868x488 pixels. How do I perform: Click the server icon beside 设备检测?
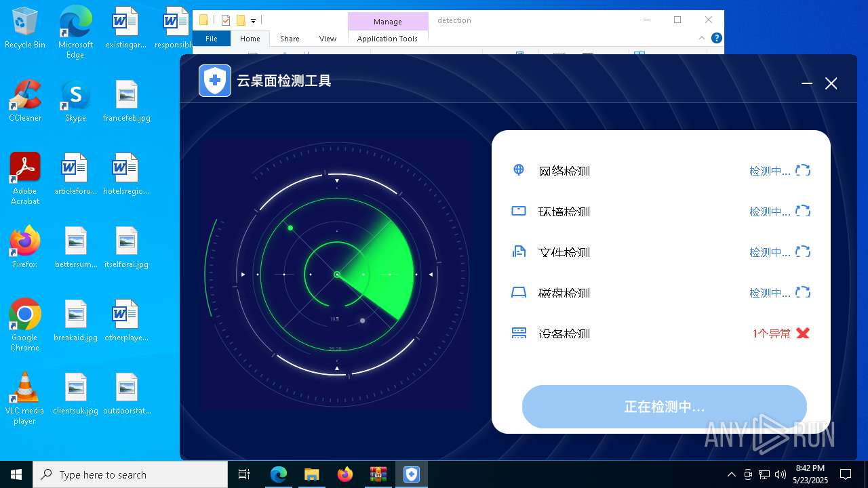click(x=519, y=333)
